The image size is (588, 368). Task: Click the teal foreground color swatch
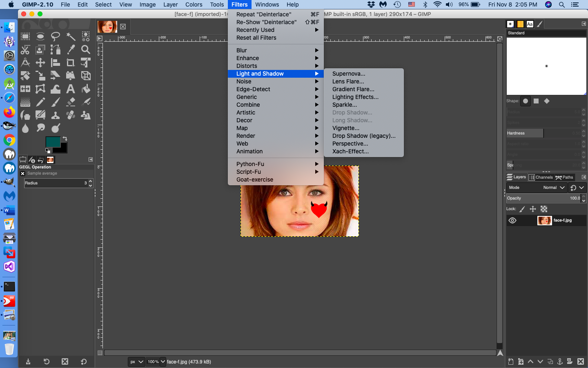coord(52,141)
